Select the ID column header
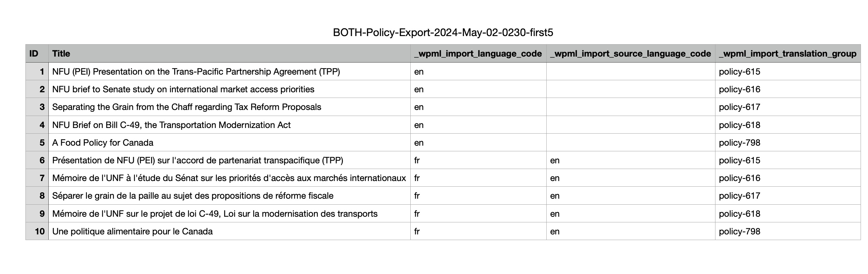The image size is (868, 274). coord(37,53)
